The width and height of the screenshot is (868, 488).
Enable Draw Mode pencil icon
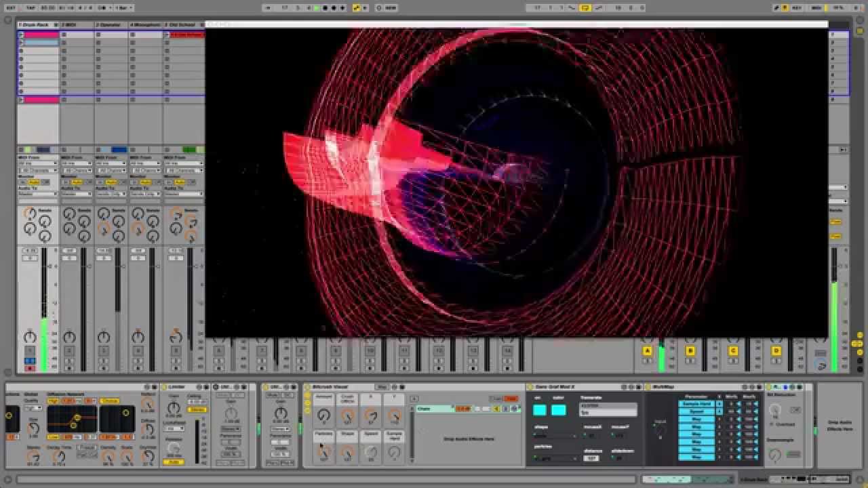point(777,7)
